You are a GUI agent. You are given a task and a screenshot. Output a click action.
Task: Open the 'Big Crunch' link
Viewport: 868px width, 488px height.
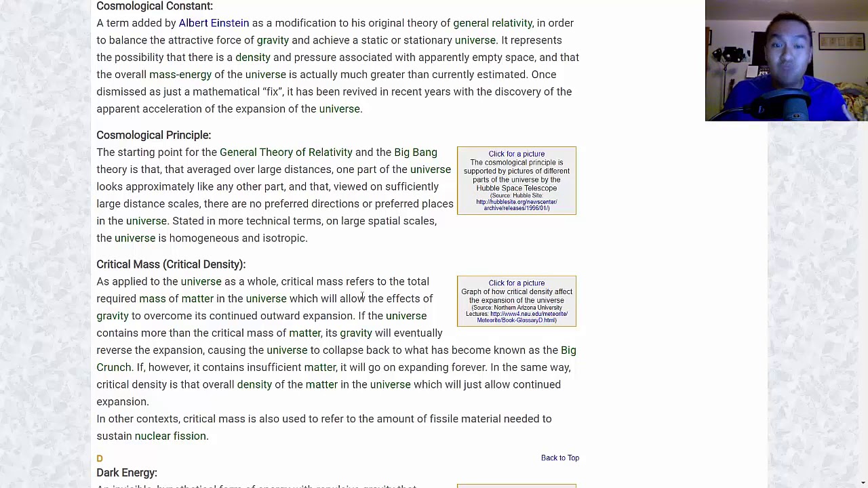568,350
